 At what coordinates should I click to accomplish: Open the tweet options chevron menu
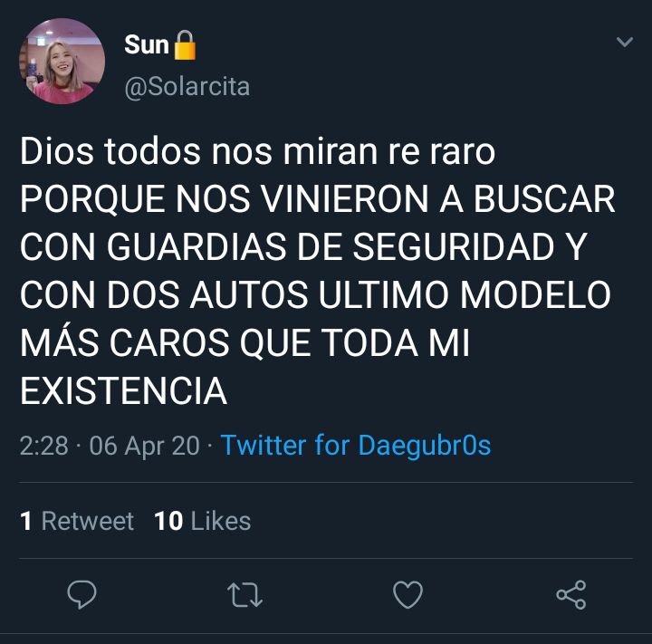pos(625,42)
